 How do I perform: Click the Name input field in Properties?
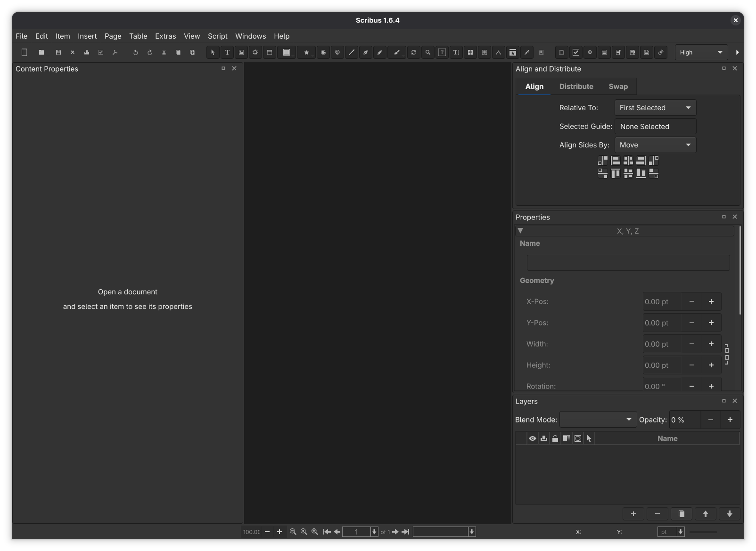coord(628,263)
